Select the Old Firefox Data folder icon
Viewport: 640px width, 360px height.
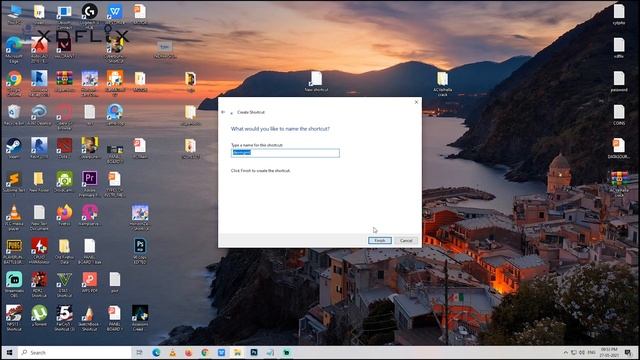tap(64, 251)
